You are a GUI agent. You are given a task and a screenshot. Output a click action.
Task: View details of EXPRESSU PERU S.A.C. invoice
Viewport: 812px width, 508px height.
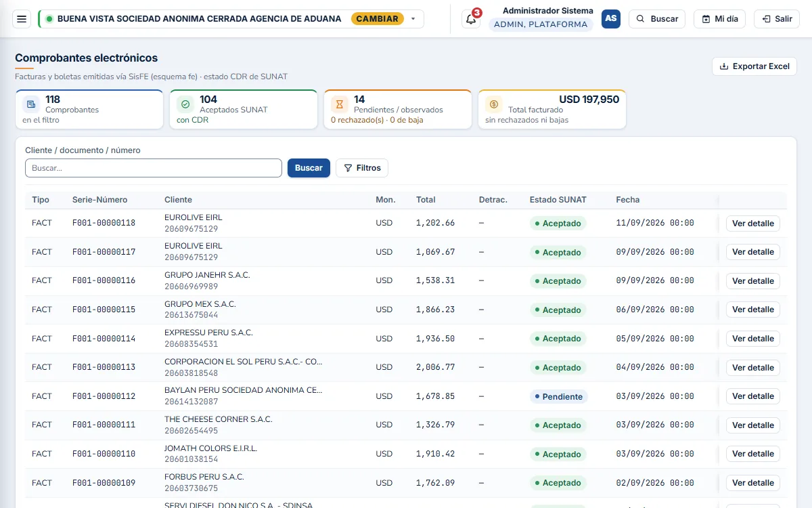pos(753,339)
